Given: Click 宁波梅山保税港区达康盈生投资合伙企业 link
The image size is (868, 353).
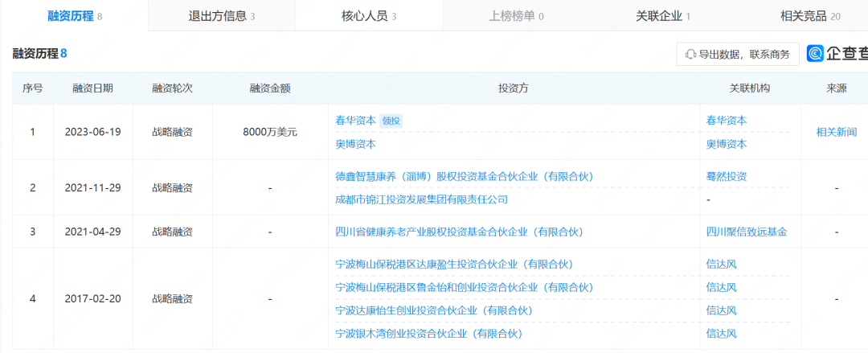Looking at the screenshot, I should (x=453, y=263).
